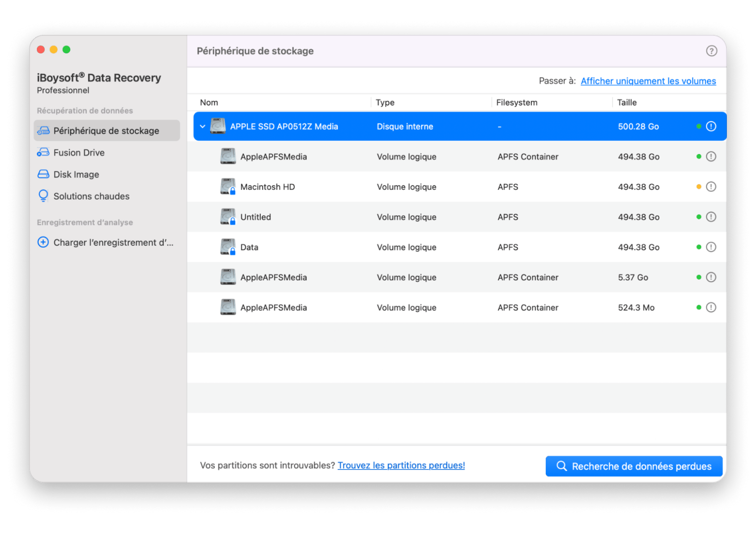
Task: Click orange status dot on Macintosh HD
Action: 699,187
